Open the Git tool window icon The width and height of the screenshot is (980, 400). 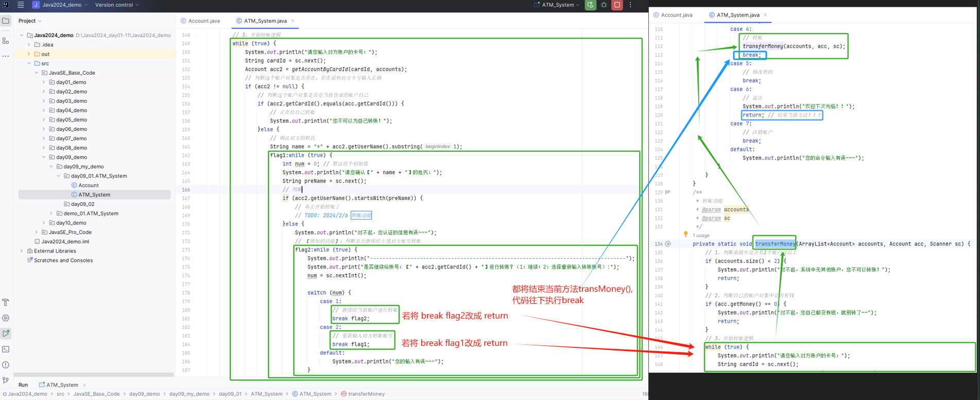[6, 380]
